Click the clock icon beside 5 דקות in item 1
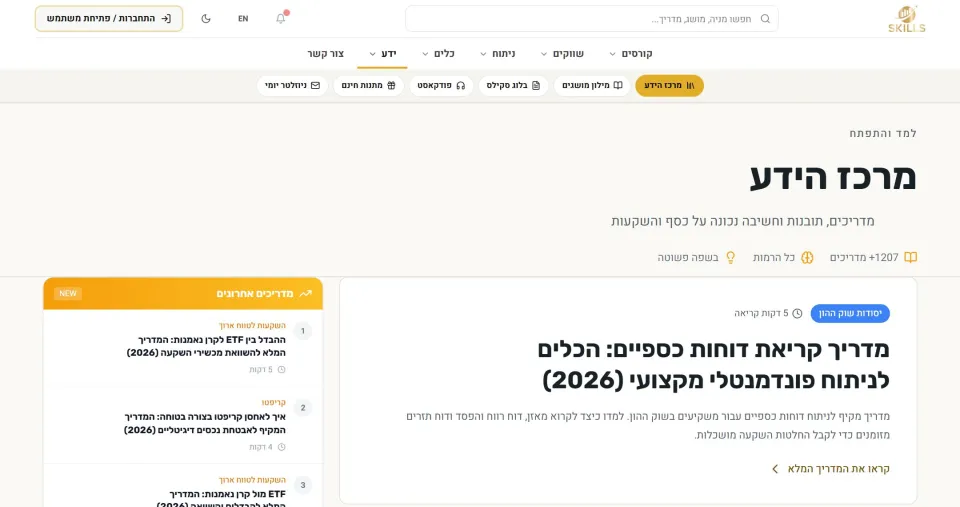This screenshot has height=507, width=960. tap(282, 370)
